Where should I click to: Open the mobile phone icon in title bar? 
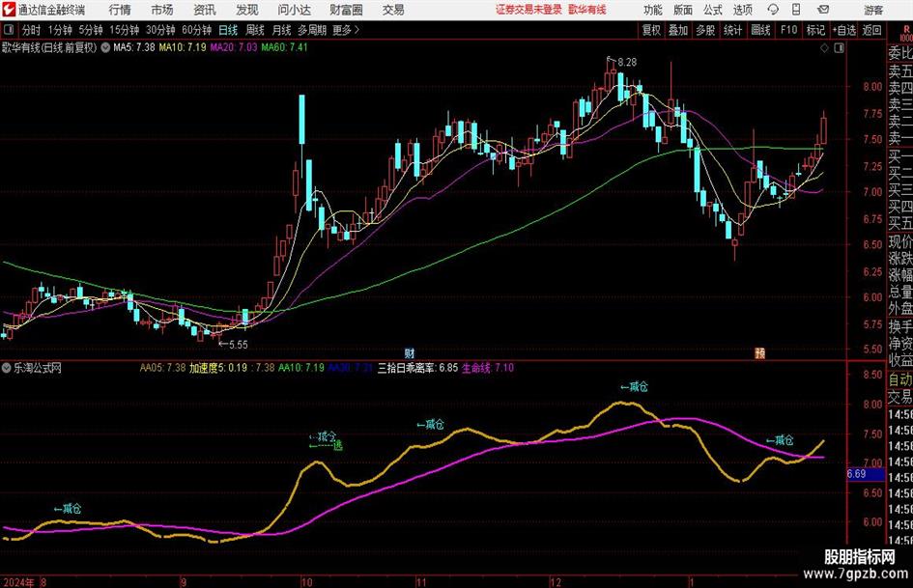[x=796, y=10]
